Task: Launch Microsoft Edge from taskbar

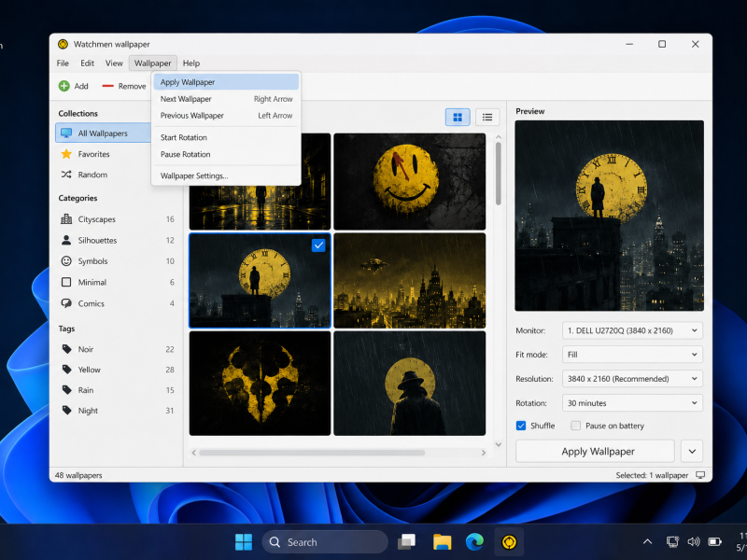Action: pyautogui.click(x=474, y=542)
